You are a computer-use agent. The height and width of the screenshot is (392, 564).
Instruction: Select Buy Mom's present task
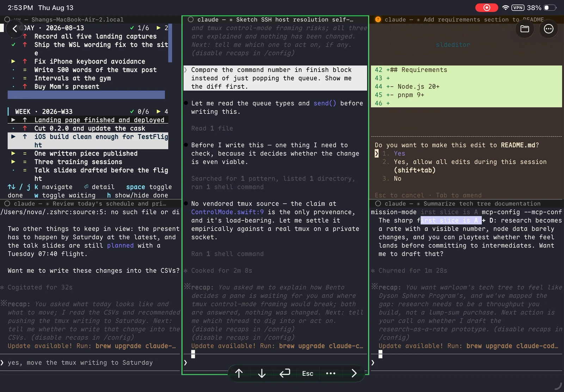pos(67,87)
